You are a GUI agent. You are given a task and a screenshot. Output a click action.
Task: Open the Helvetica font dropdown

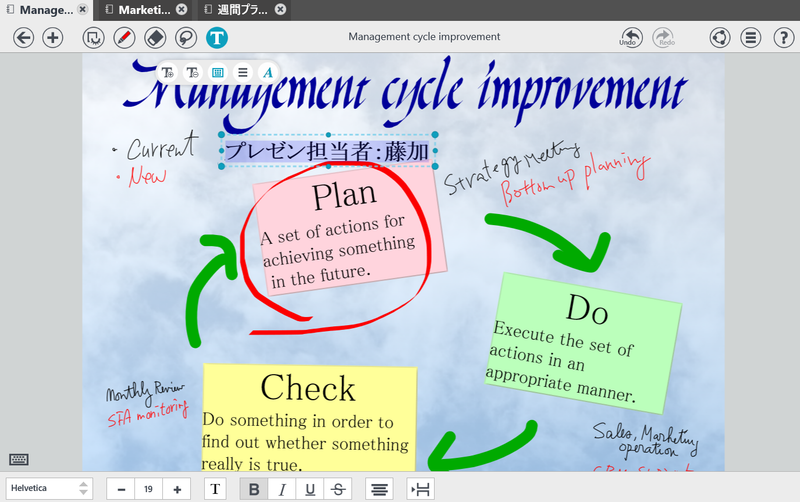[x=49, y=489]
